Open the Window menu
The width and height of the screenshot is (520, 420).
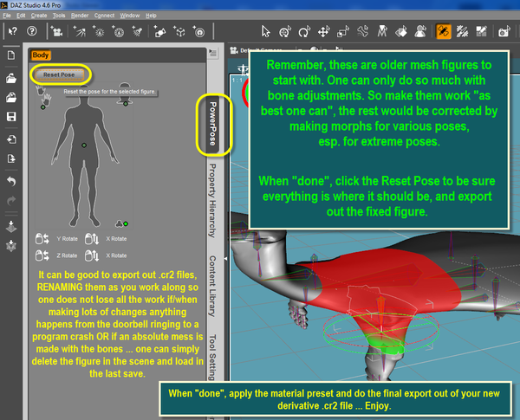(x=130, y=16)
